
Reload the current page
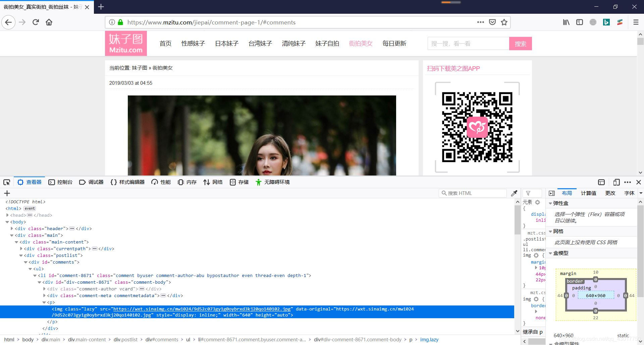pyautogui.click(x=36, y=22)
